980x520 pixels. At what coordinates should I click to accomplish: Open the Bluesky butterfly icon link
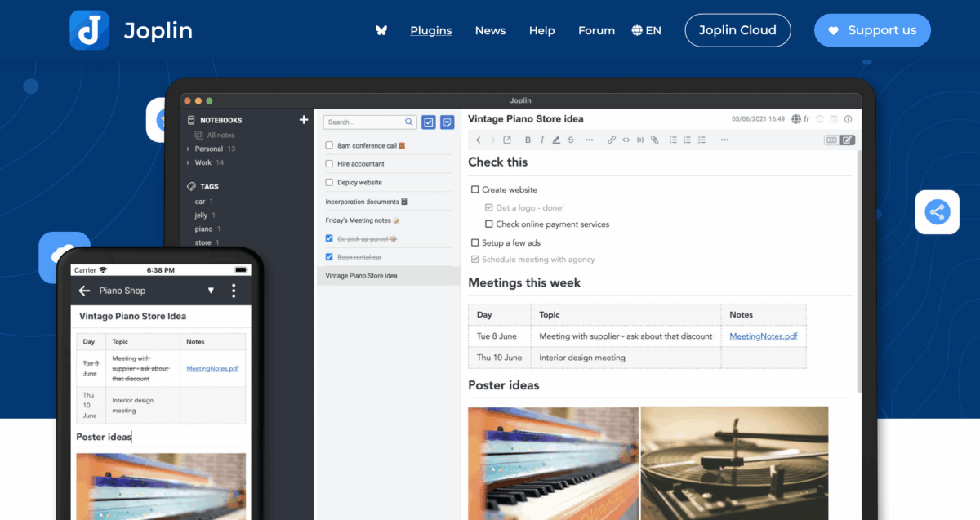click(x=381, y=30)
